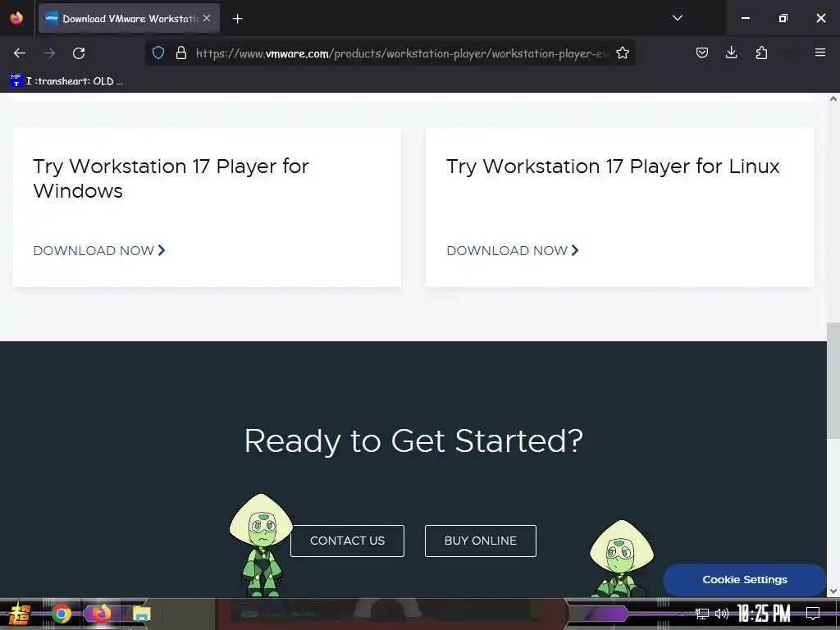Viewport: 840px width, 630px height.
Task: Open the volume tray icon
Action: coord(722,614)
